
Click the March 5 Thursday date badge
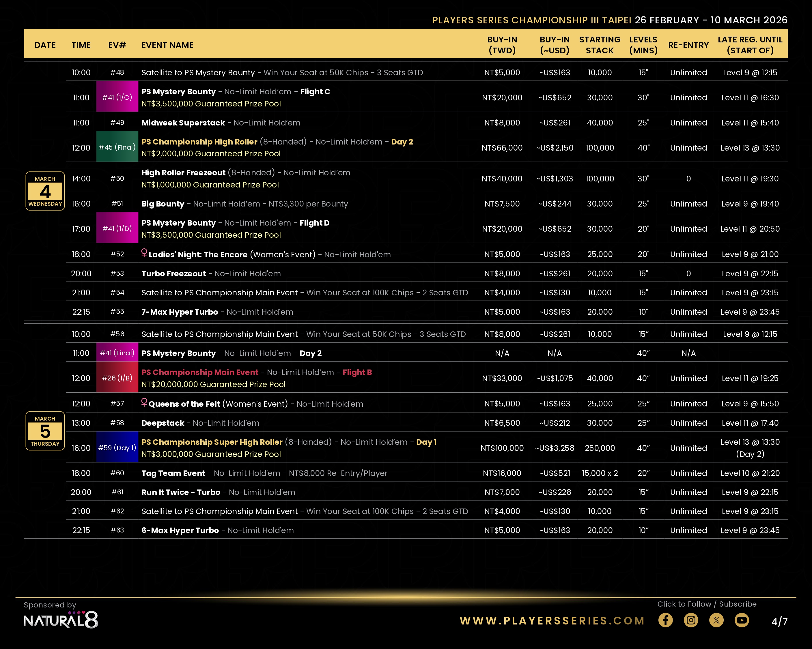tap(45, 431)
